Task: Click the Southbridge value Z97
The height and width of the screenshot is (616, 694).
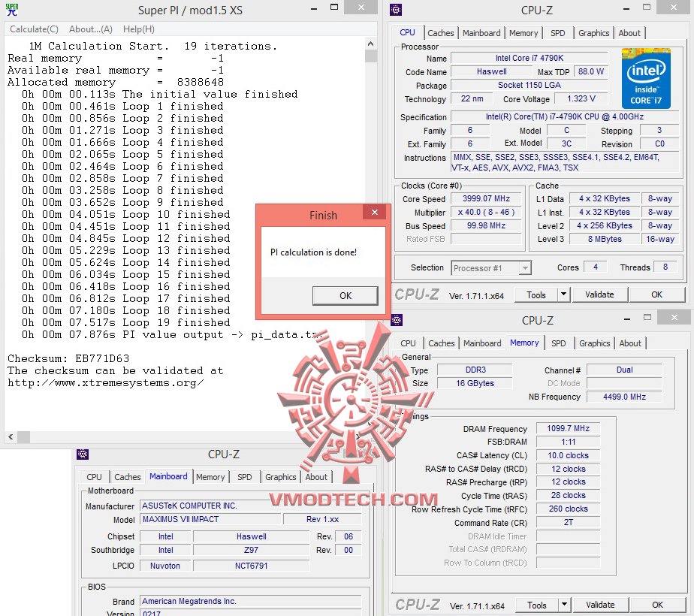Action: [x=251, y=550]
